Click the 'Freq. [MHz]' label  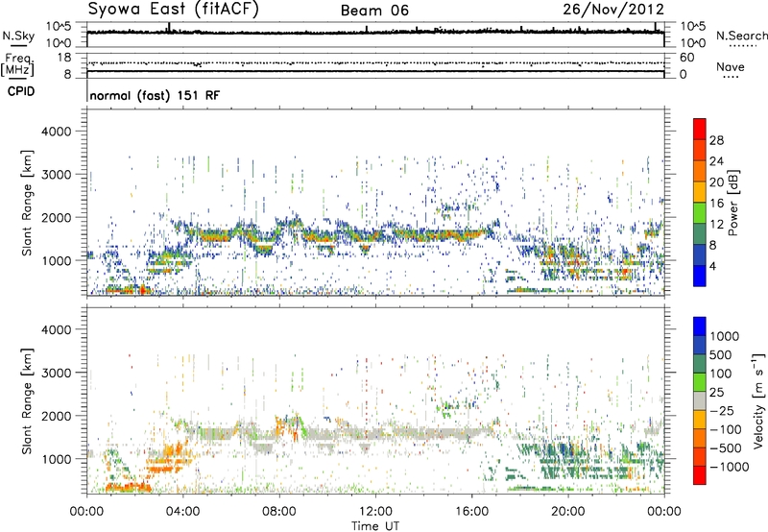[x=17, y=64]
